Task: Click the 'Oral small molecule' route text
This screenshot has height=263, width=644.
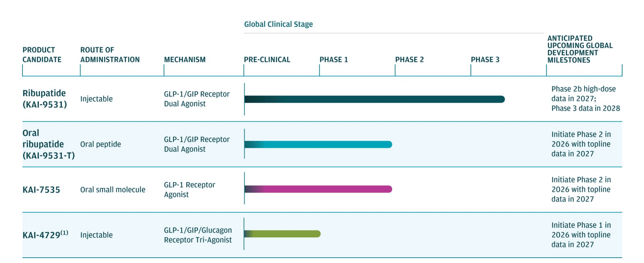Action: [113, 190]
